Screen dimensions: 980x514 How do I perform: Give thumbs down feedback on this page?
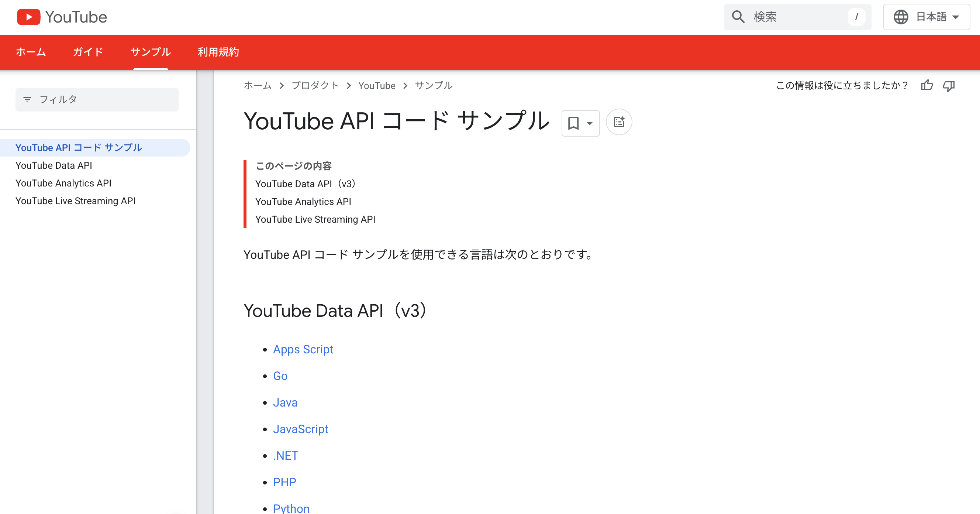(949, 86)
